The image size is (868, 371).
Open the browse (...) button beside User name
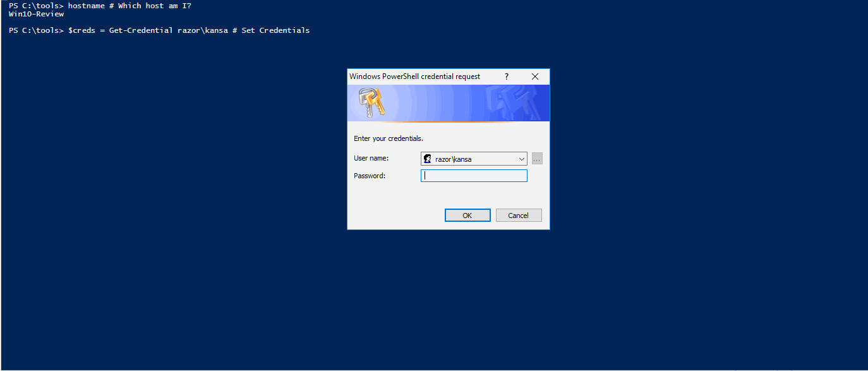(x=537, y=159)
